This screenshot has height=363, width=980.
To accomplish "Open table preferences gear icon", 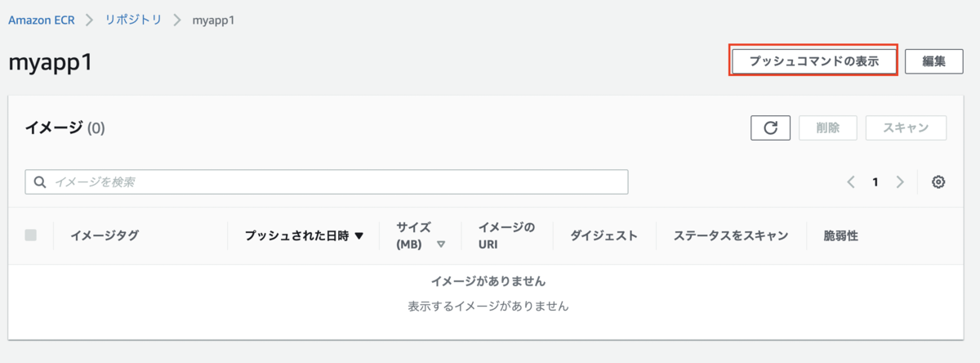I will click(x=938, y=182).
